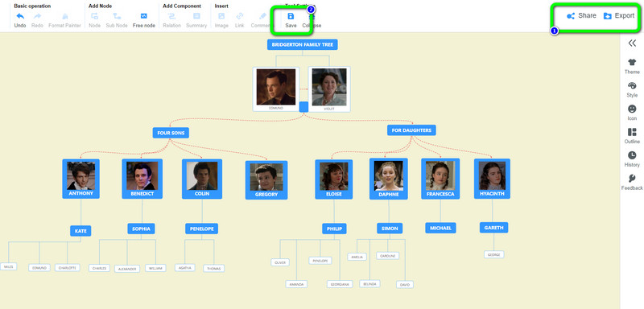This screenshot has width=644, height=309.
Task: Select the FOR DAUGHTERS node
Action: click(x=411, y=130)
